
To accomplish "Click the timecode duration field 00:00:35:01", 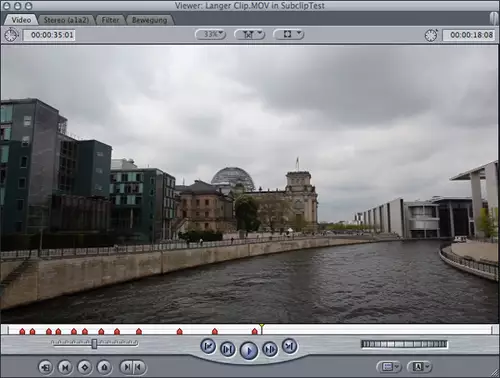I will [49, 35].
